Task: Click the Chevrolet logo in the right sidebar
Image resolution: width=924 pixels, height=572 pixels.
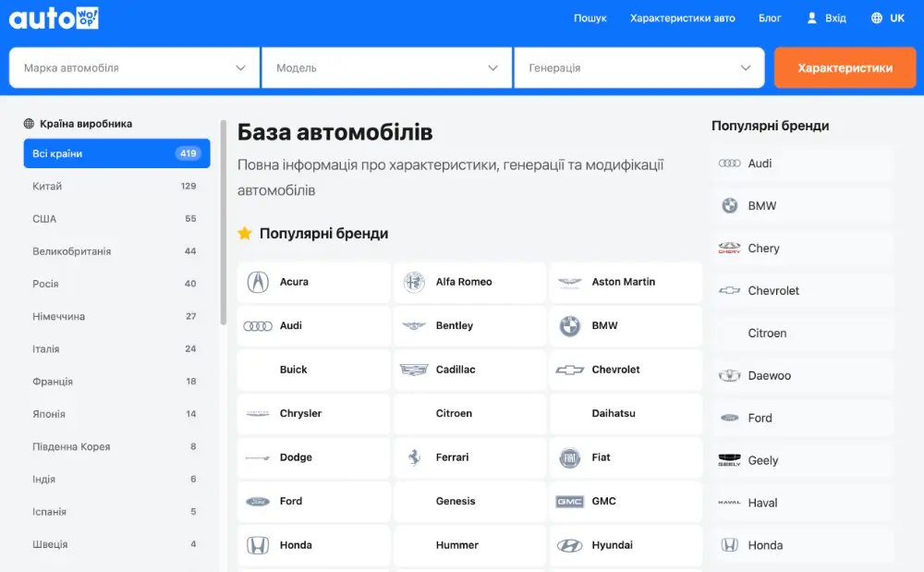Action: [730, 290]
